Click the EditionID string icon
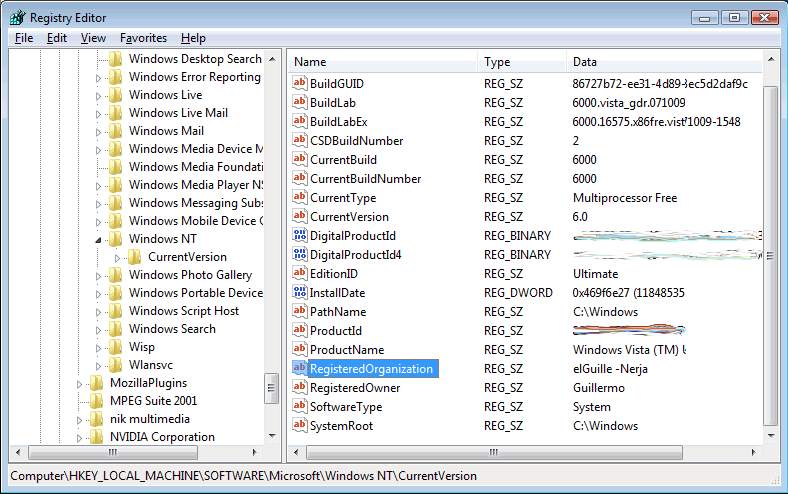 (300, 273)
